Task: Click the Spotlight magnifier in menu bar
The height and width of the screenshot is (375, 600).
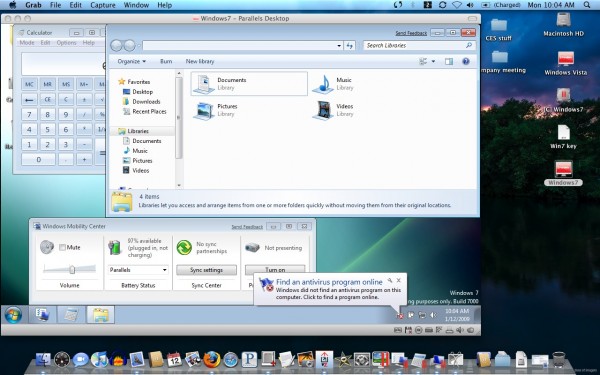Action: (x=587, y=5)
